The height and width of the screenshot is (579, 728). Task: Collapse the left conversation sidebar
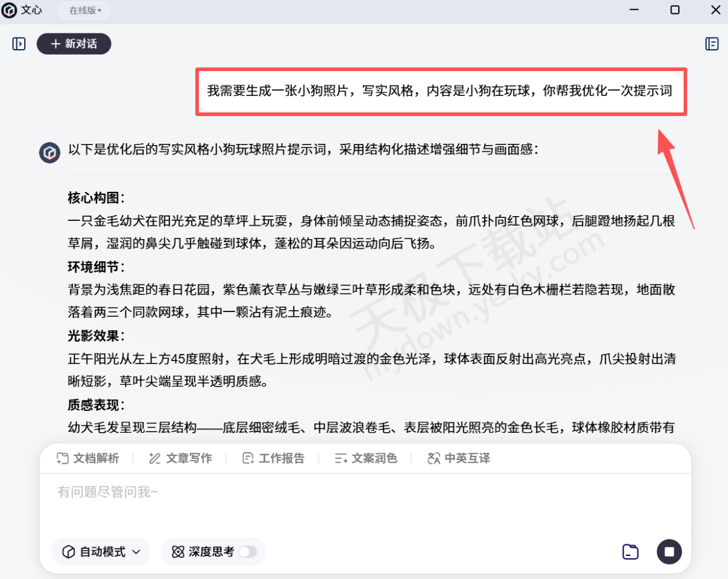click(x=18, y=44)
